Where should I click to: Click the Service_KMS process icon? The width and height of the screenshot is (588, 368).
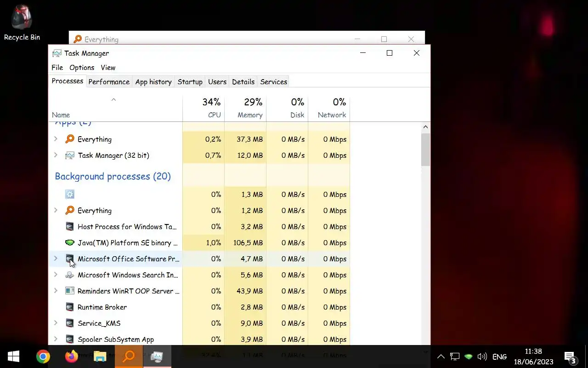point(70,323)
